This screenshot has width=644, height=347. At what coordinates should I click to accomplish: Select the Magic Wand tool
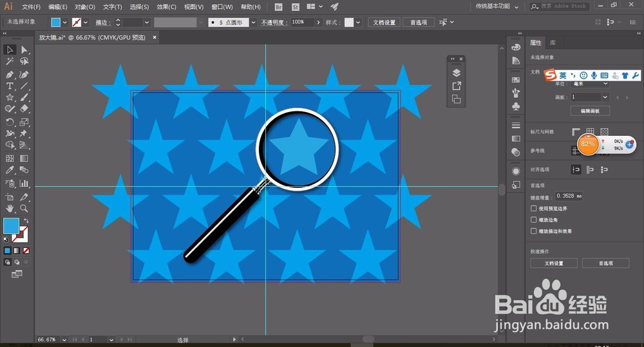[x=10, y=61]
